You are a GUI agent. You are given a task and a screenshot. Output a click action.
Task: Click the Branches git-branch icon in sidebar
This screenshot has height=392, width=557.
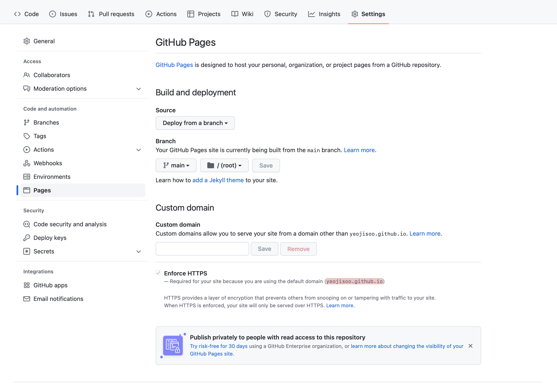27,122
